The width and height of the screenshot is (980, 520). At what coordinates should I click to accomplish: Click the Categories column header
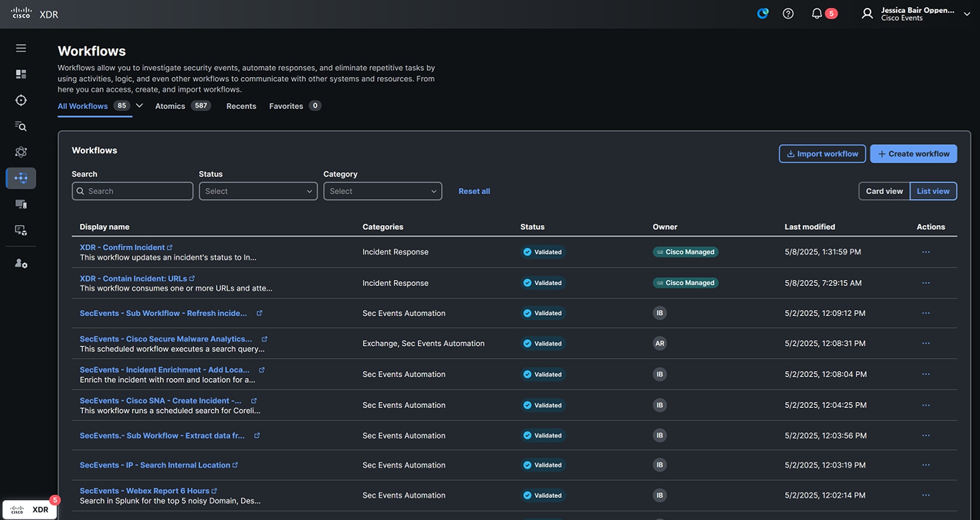pyautogui.click(x=383, y=227)
